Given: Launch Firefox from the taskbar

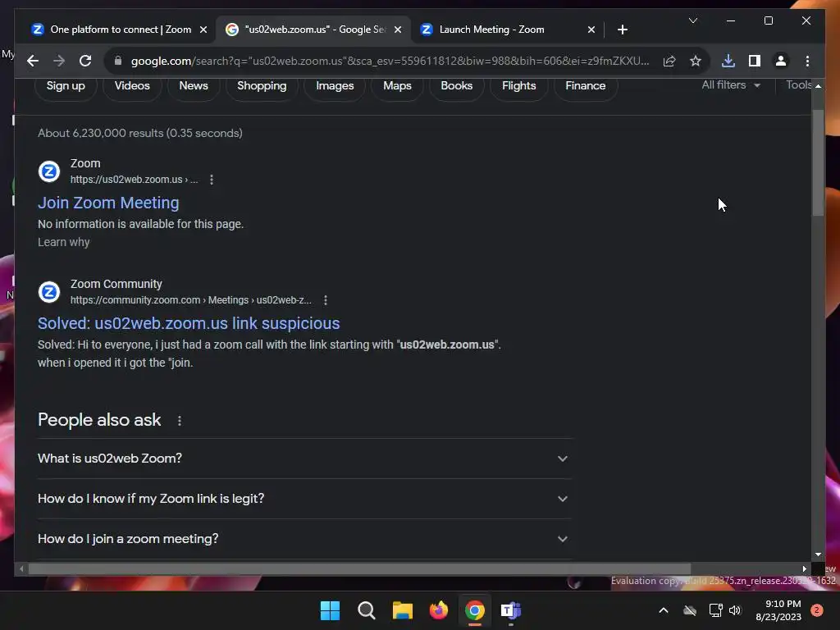Looking at the screenshot, I should click(439, 610).
